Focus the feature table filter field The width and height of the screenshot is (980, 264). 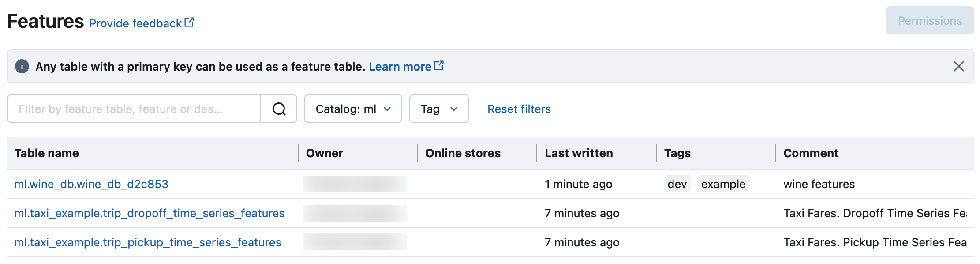[x=134, y=109]
